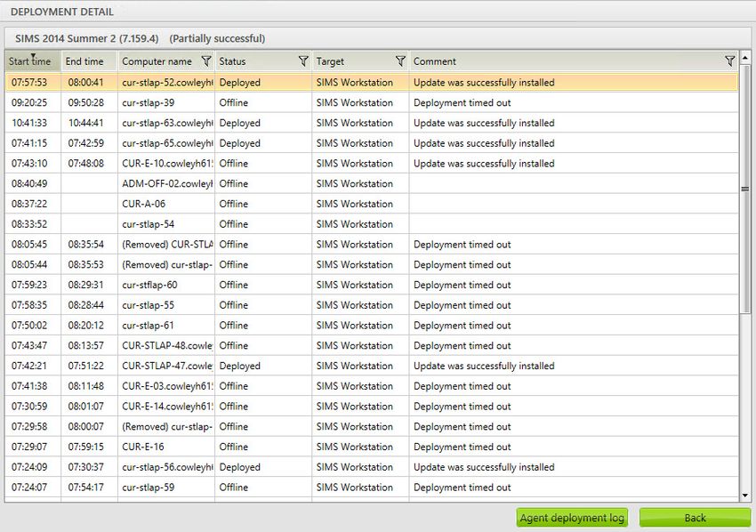Screen dimensions: 756x532
Task: Select the (Removed) CUR-STLA row
Action: 372,245
